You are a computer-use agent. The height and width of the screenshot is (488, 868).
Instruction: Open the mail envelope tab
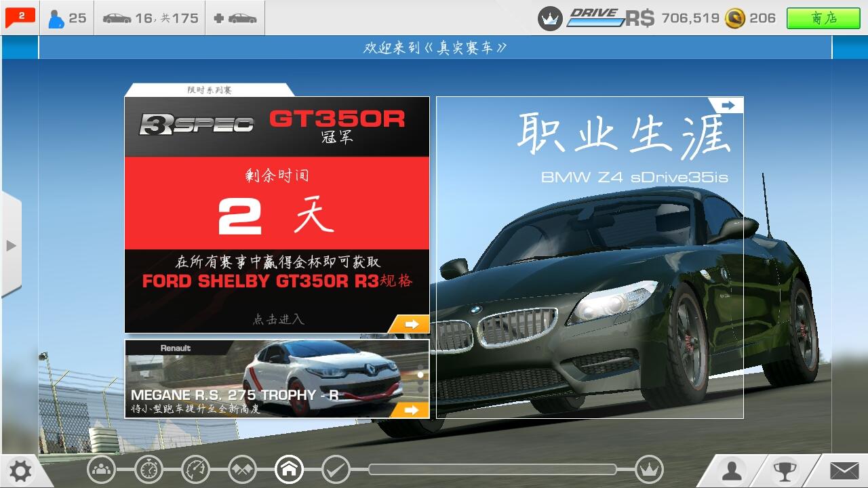[844, 471]
